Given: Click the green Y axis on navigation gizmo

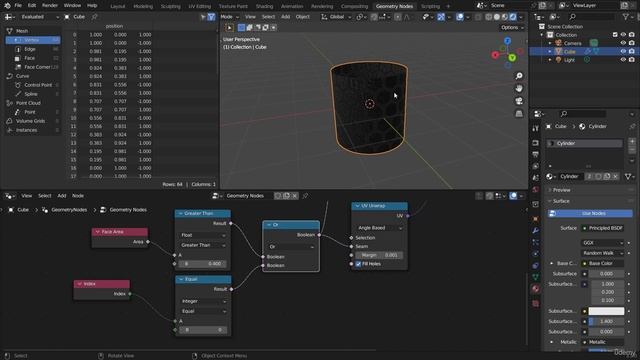Looking at the screenshot, I should pos(512,58).
